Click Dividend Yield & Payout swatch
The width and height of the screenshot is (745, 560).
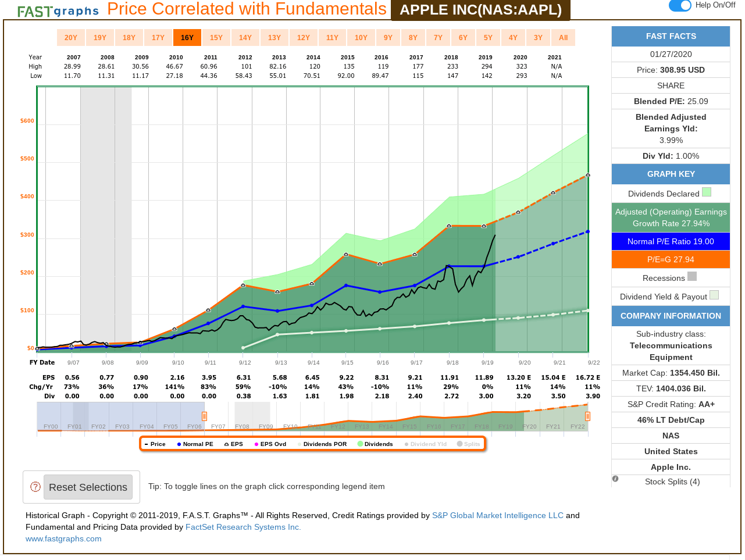(714, 295)
